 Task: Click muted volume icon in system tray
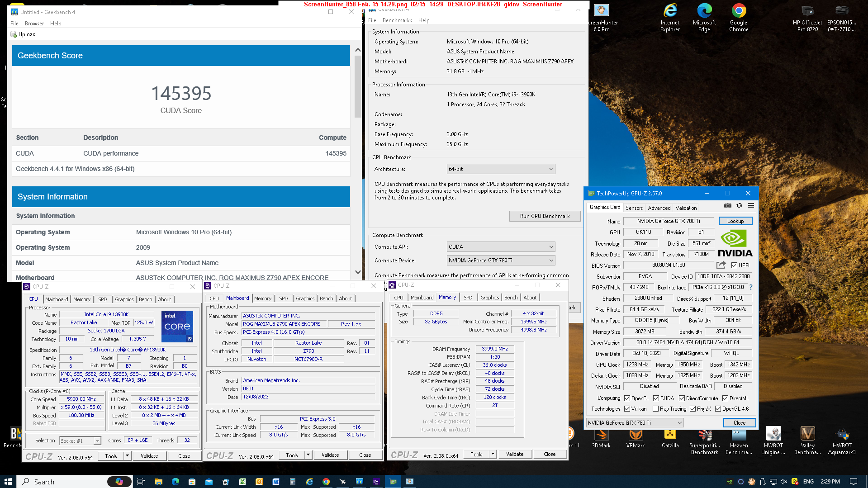click(x=784, y=482)
